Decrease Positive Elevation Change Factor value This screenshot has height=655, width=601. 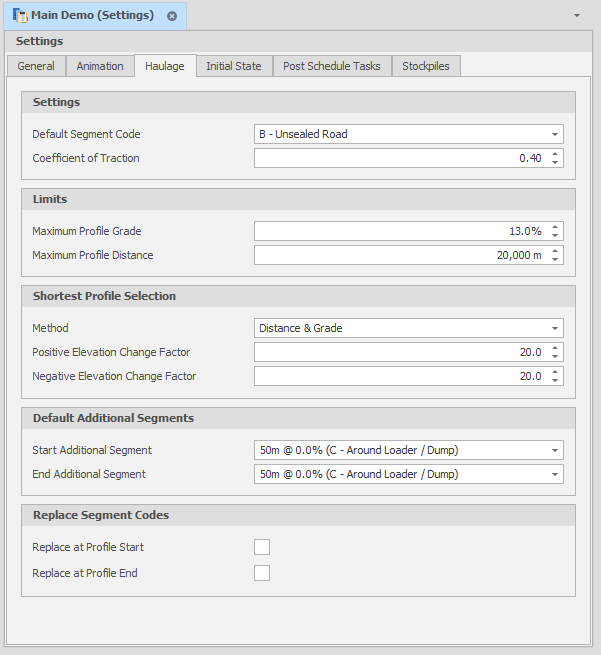[x=556, y=357]
